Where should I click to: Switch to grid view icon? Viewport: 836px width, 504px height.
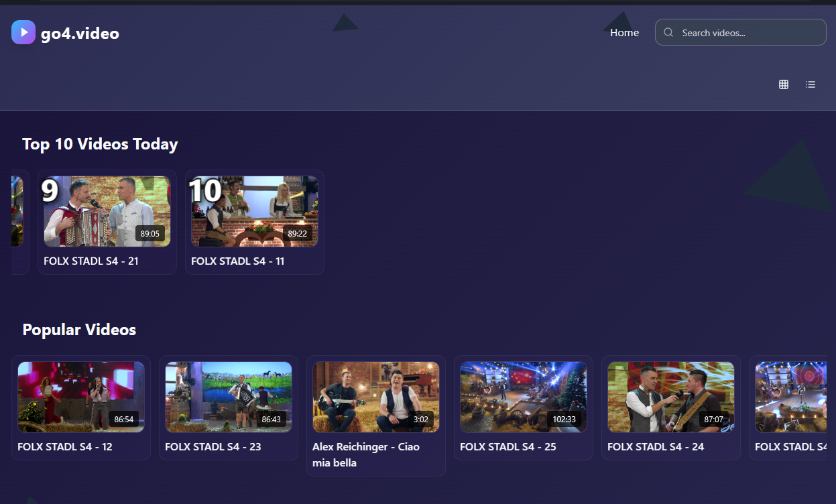pos(783,84)
